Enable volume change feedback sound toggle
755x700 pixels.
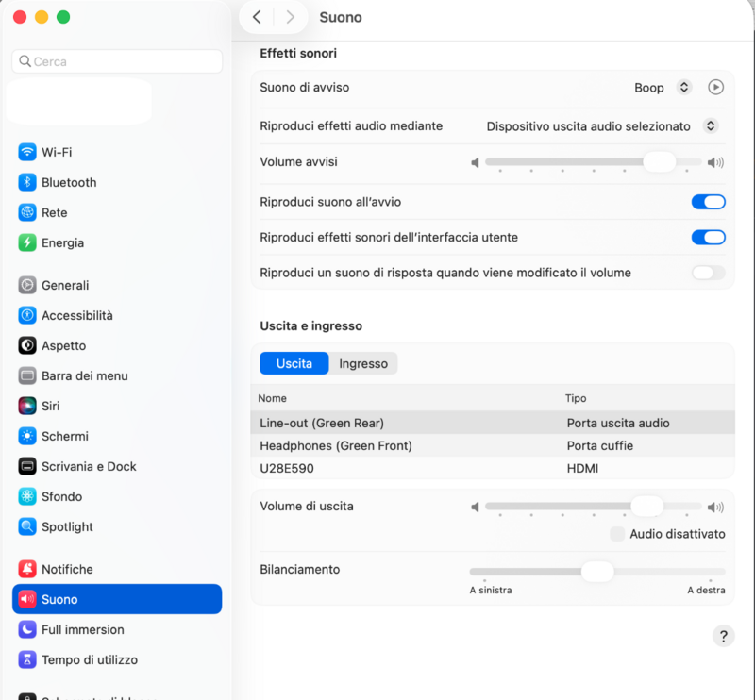tap(709, 273)
